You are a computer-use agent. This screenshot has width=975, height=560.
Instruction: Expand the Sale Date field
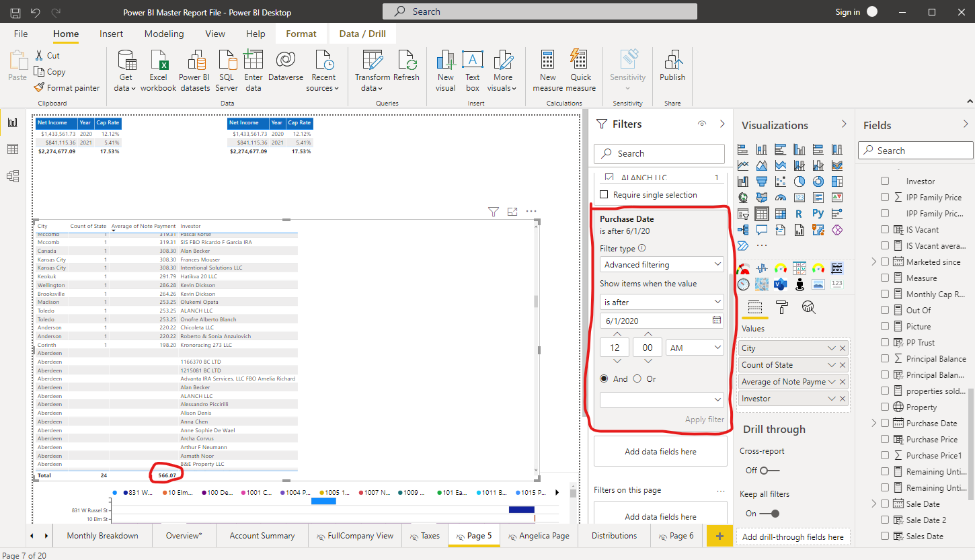click(x=874, y=504)
